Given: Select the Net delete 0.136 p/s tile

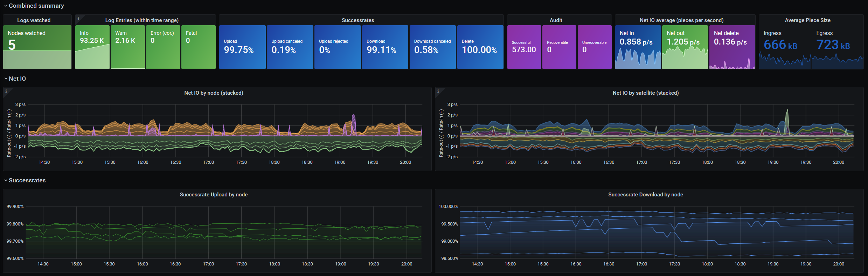Looking at the screenshot, I should click(x=732, y=47).
